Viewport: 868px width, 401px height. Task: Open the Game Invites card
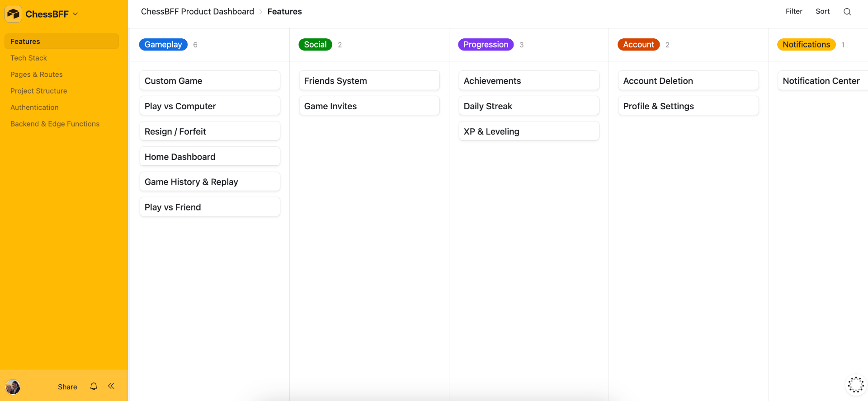369,106
